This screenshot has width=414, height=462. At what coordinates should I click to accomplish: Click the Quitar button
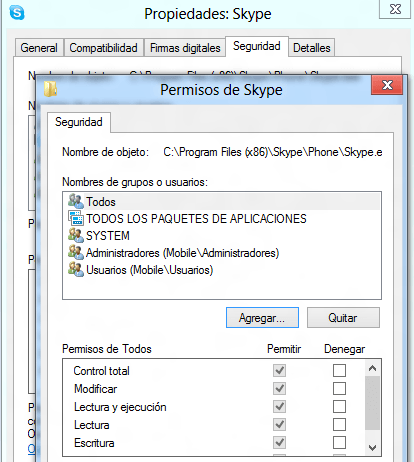pyautogui.click(x=343, y=318)
